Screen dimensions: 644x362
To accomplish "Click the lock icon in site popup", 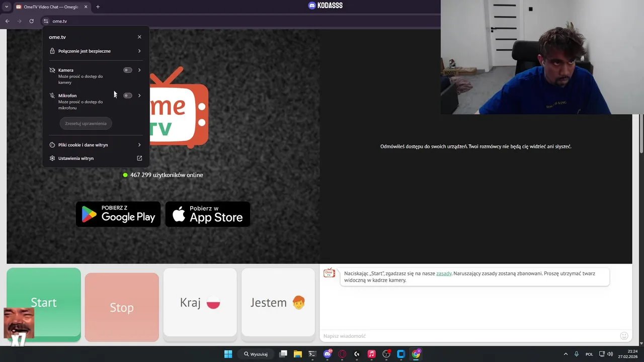I will coord(52,51).
